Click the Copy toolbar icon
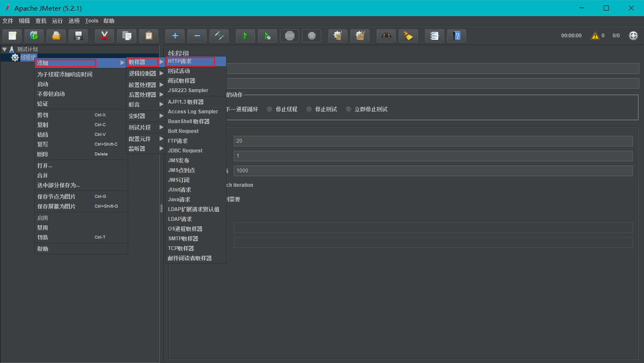Viewport: 644px width, 363px height. (126, 36)
